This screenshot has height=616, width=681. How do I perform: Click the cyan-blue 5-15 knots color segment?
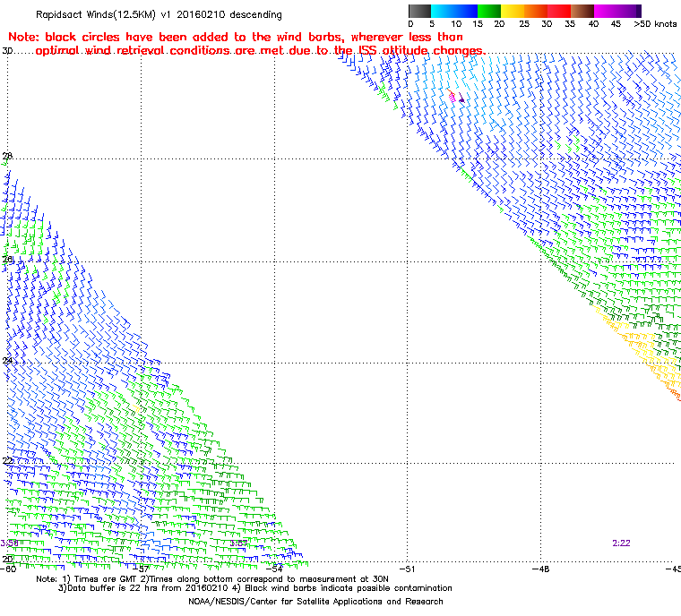click(454, 11)
